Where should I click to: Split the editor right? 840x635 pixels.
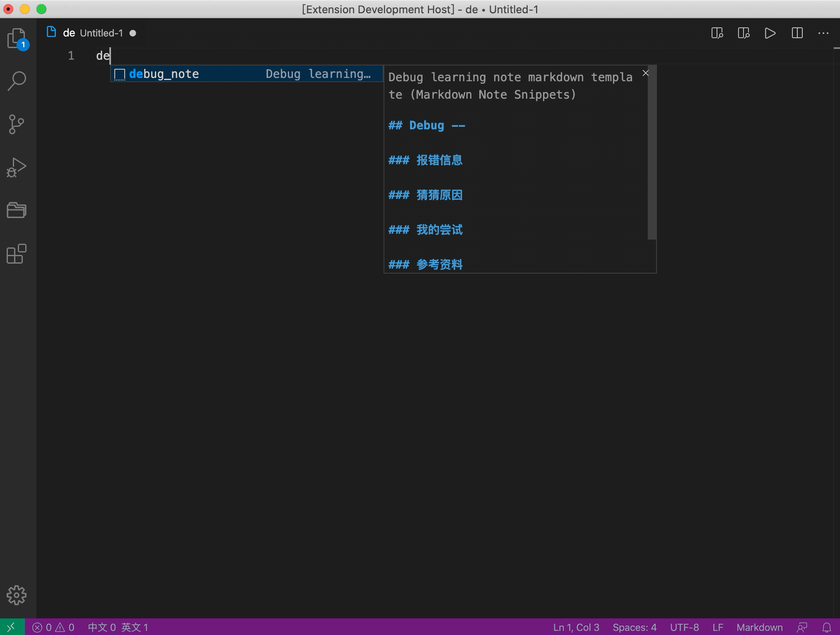(797, 33)
